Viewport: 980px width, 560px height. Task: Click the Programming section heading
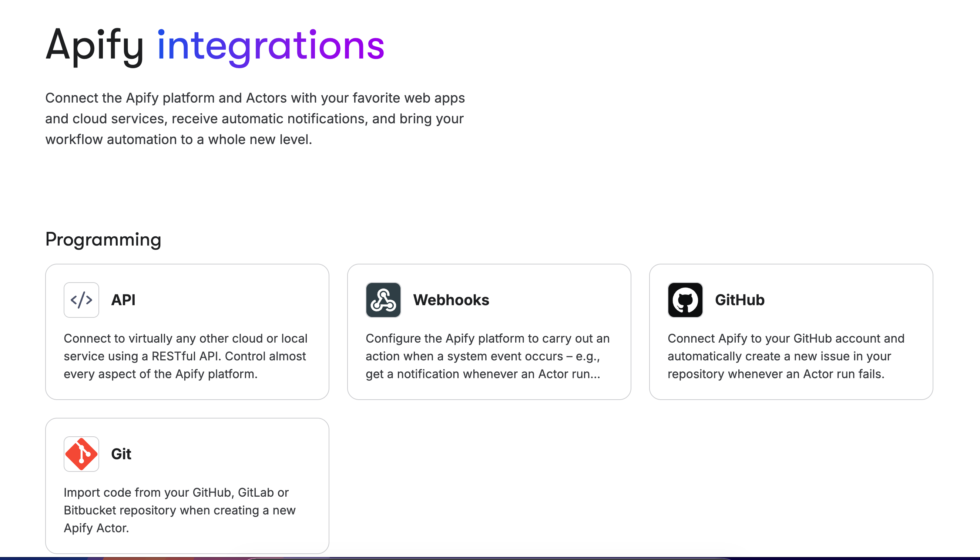pos(103,239)
